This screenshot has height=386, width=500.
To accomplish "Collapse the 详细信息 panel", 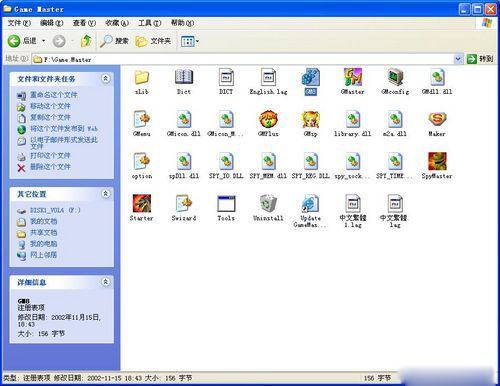I will click(x=105, y=282).
